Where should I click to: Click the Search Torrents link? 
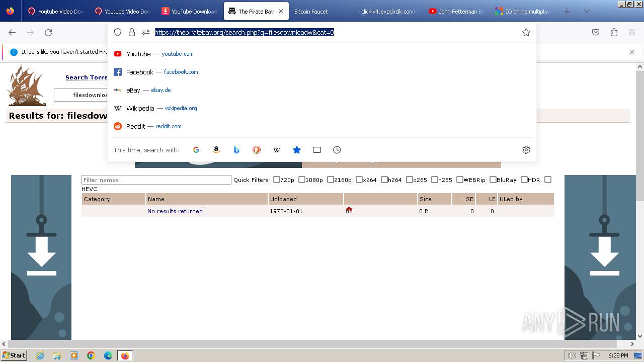(87, 77)
